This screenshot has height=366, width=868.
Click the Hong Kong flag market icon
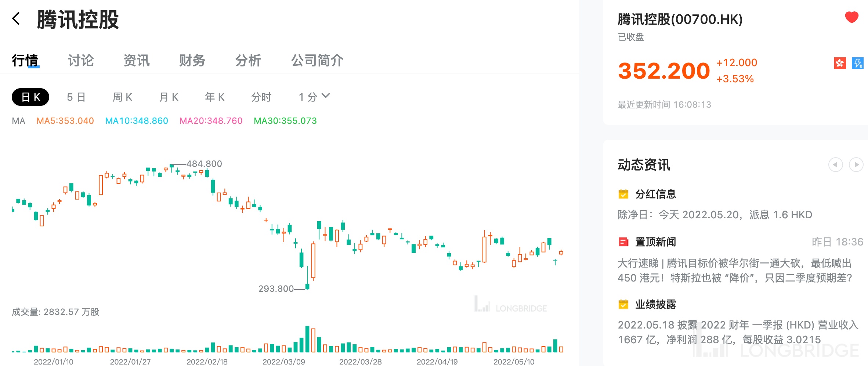click(840, 63)
